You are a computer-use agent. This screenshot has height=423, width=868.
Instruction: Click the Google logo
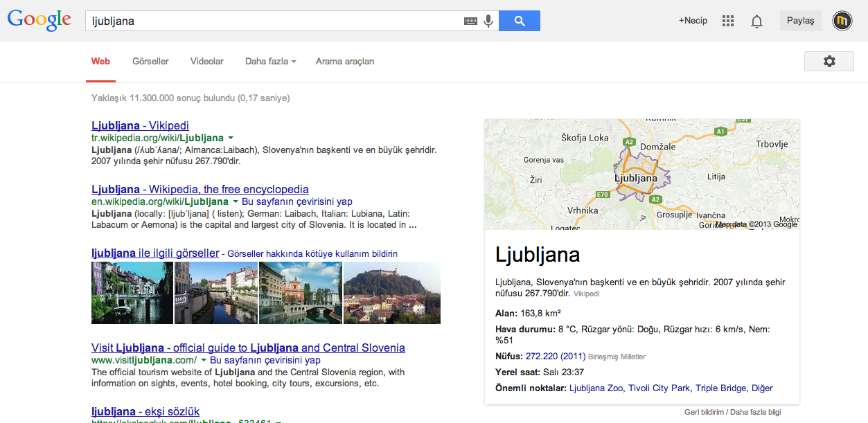39,19
